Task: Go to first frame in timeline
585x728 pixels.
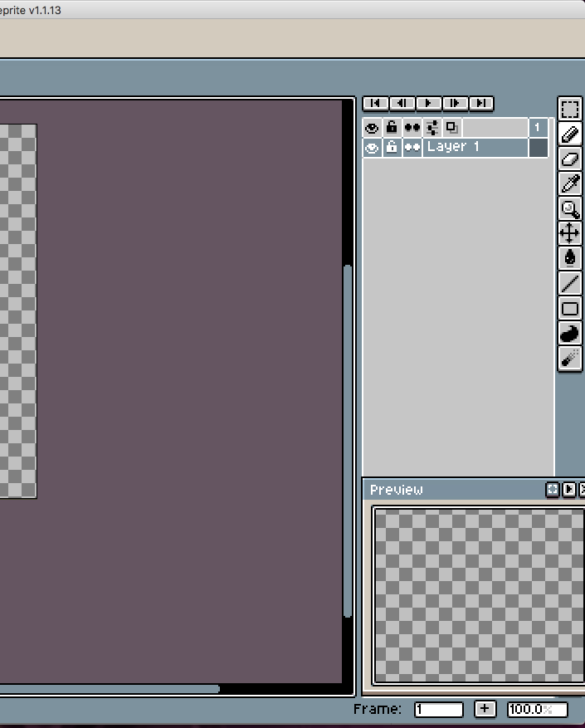Action: pyautogui.click(x=376, y=103)
